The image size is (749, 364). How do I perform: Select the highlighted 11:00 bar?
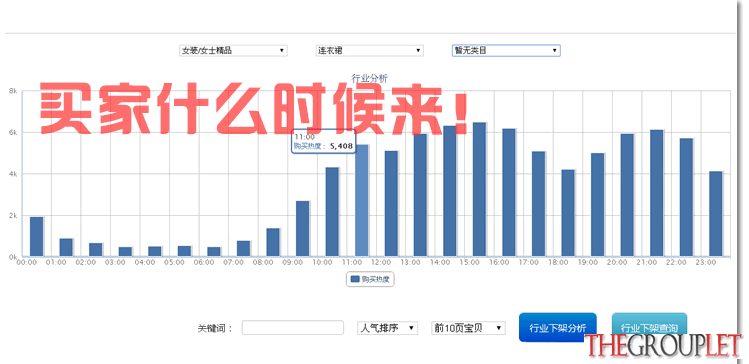point(362,201)
